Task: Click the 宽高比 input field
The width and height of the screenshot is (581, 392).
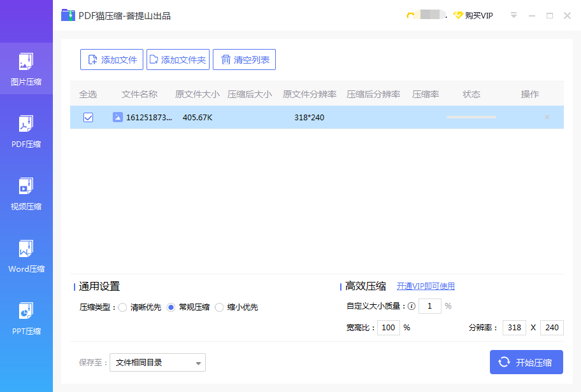Action: click(389, 328)
